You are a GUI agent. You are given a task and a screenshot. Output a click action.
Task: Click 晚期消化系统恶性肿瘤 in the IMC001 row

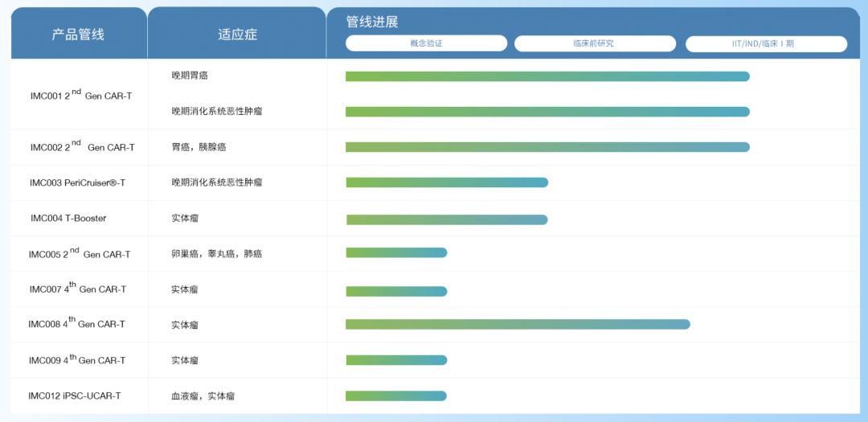pos(216,111)
